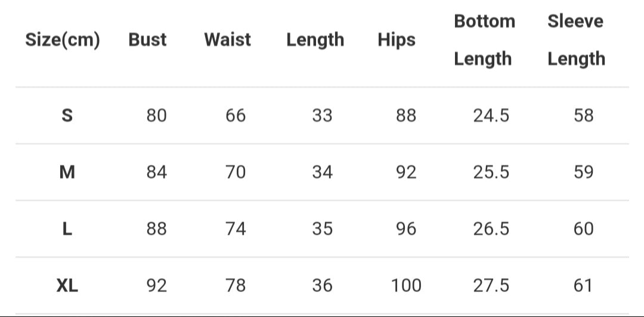Screen dimensions: 644x317
Task: Click the Waist value 70 for size M
Action: tap(236, 173)
